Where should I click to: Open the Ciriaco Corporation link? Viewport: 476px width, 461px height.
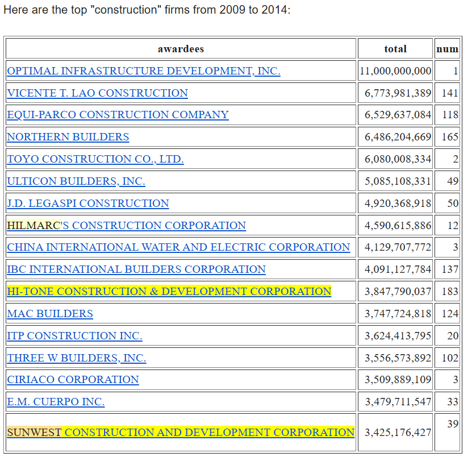(73, 380)
